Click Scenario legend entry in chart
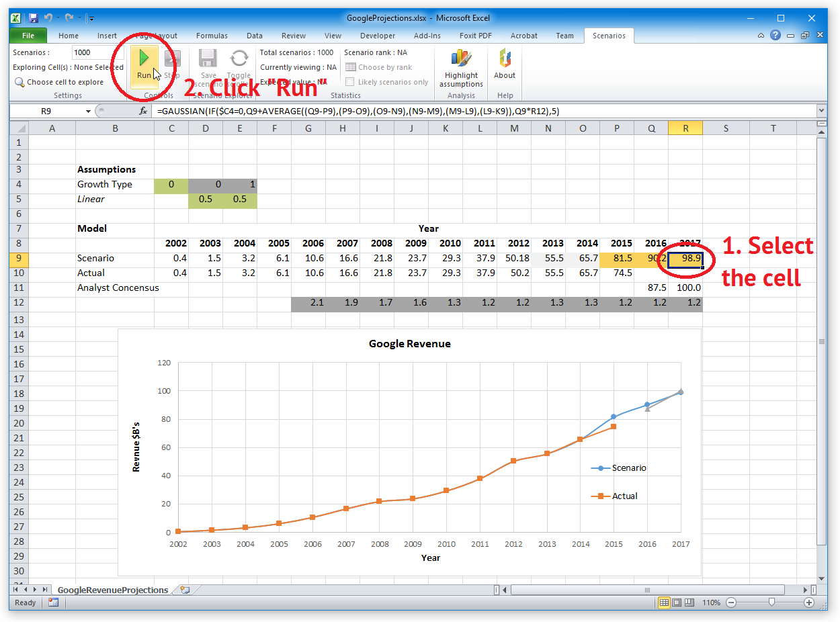Image resolution: width=840 pixels, height=622 pixels. 618,468
